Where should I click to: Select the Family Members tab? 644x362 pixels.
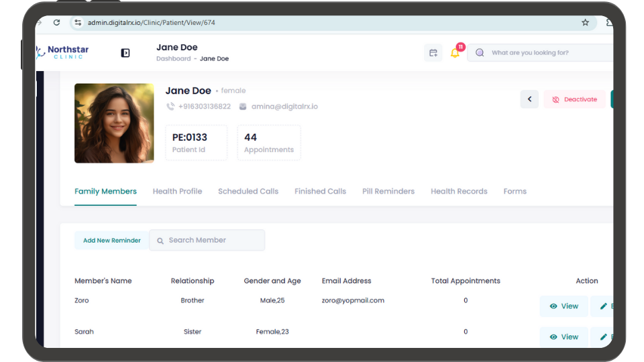[x=105, y=191]
